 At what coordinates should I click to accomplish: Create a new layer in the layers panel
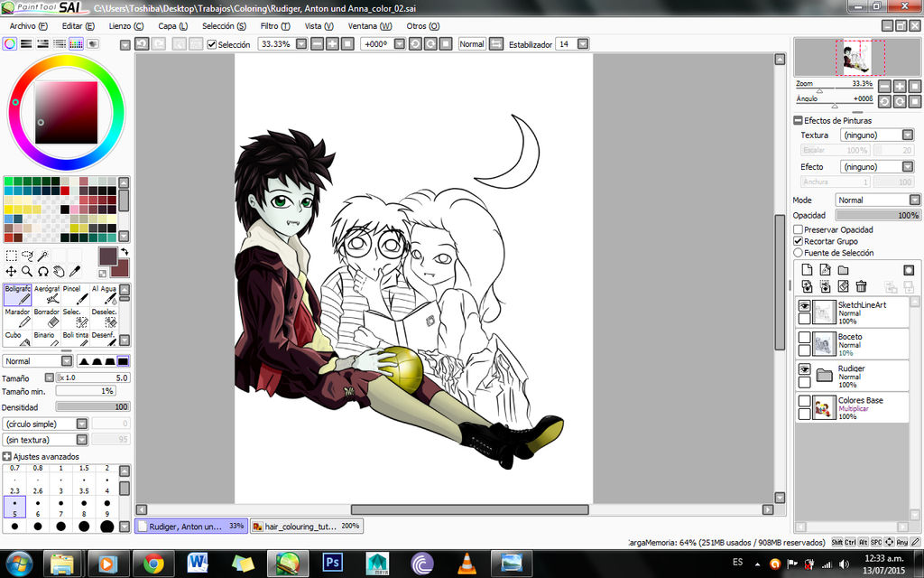tap(808, 270)
